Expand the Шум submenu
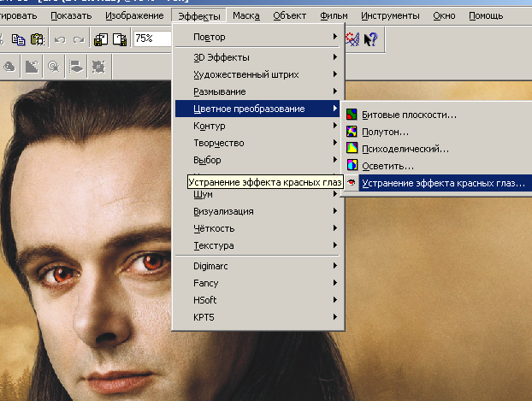532x401 pixels. click(257, 194)
